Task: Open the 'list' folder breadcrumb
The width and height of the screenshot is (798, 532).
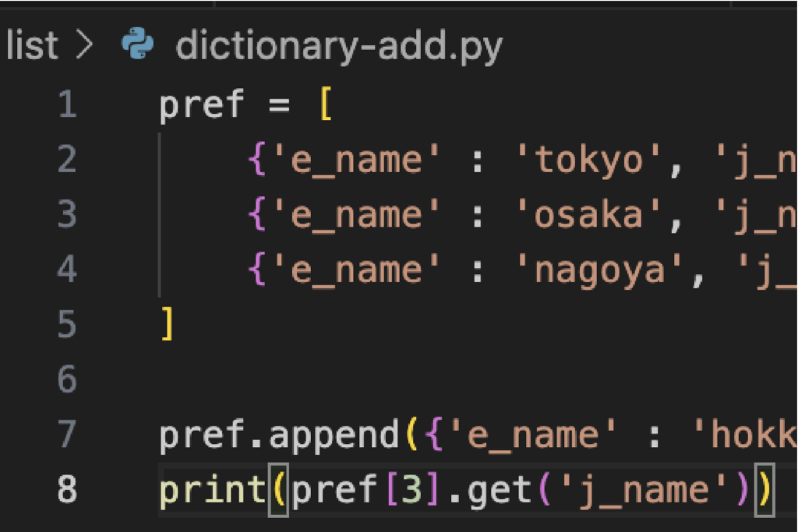Action: point(32,46)
